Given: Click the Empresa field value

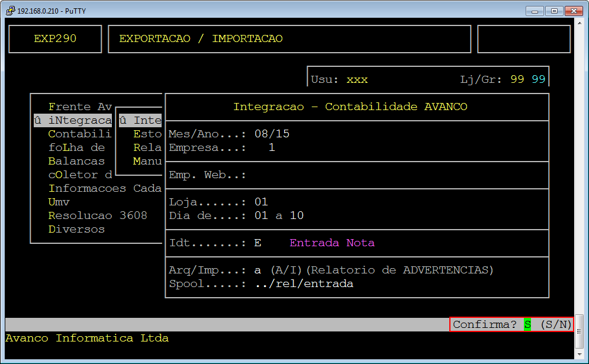Looking at the screenshot, I should point(272,147).
